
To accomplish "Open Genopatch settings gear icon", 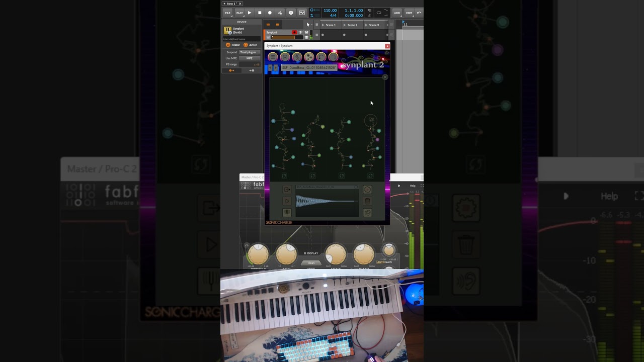I will pyautogui.click(x=367, y=190).
